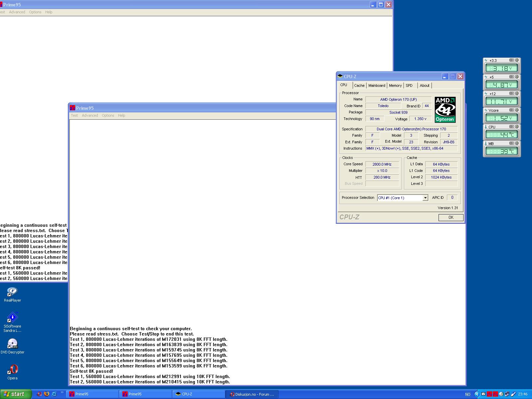Switch to the Memory tab in CPU-Z
The image size is (532, 399).
tap(395, 85)
